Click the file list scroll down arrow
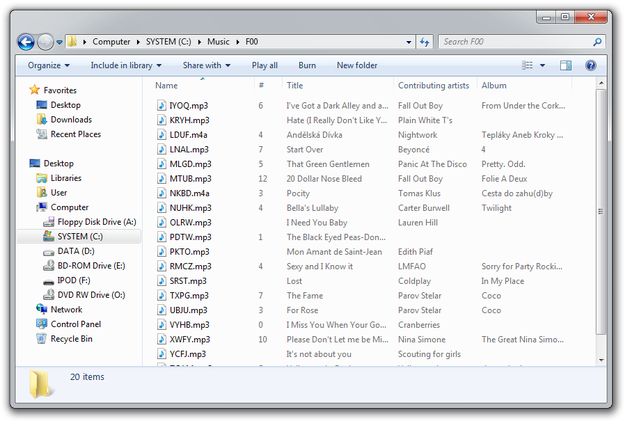Image resolution: width=625 pixels, height=421 pixels. click(x=601, y=360)
